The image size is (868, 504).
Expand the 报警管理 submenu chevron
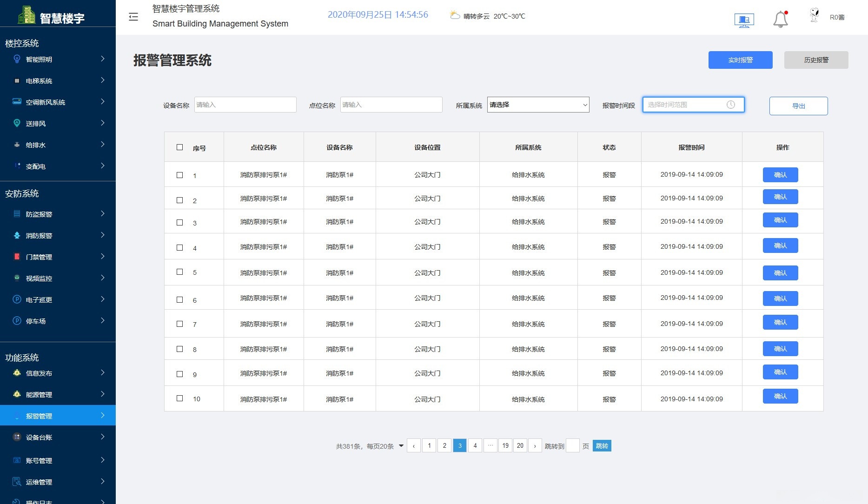[103, 415]
